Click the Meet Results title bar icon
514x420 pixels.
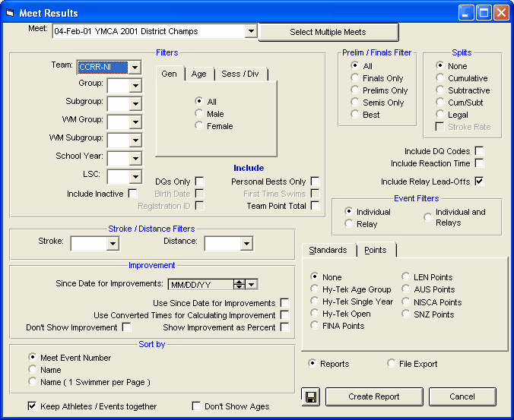[10, 13]
